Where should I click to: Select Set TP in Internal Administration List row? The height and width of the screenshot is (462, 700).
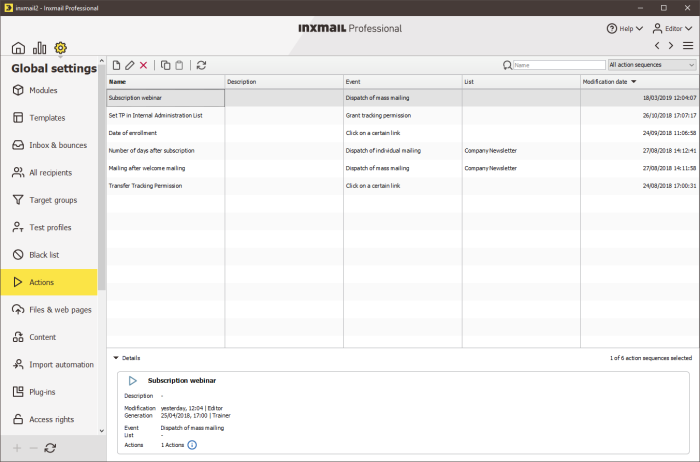click(x=402, y=115)
